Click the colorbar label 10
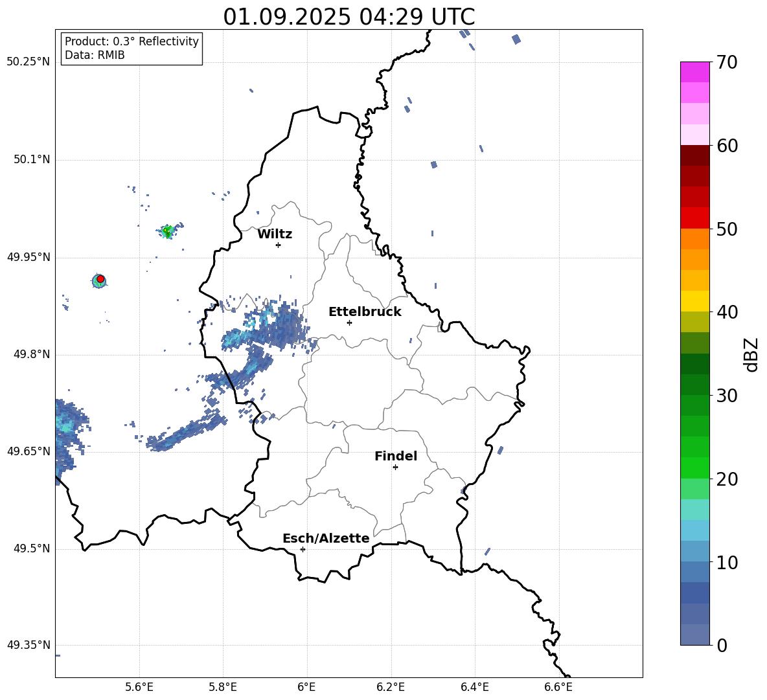This screenshot has width=767, height=700. (x=727, y=562)
